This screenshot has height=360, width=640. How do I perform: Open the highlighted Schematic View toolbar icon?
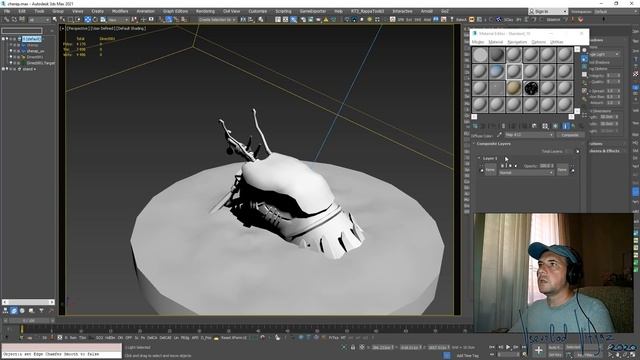pyautogui.click(x=294, y=20)
